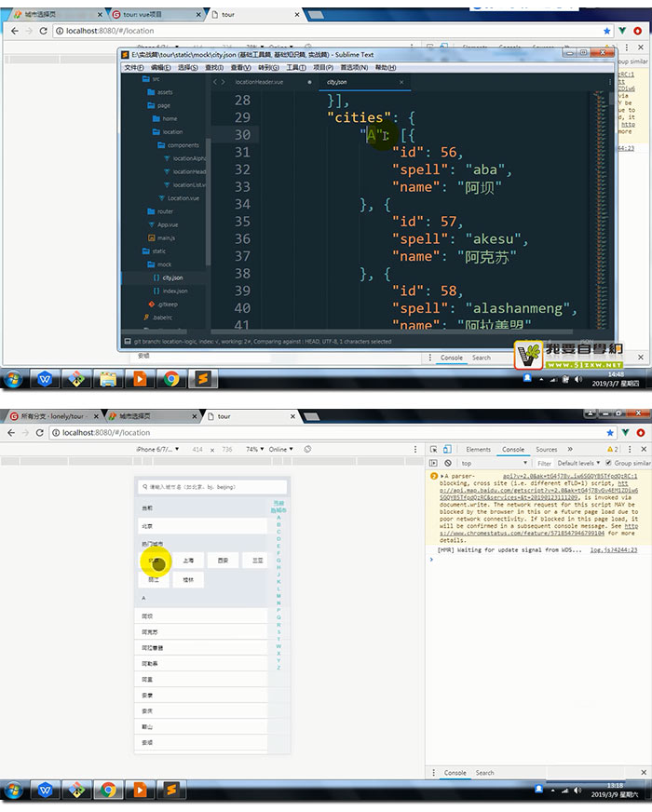This screenshot has width=652, height=812.
Task: Open the 工具(T) menu in Sublime Text
Action: 295,68
